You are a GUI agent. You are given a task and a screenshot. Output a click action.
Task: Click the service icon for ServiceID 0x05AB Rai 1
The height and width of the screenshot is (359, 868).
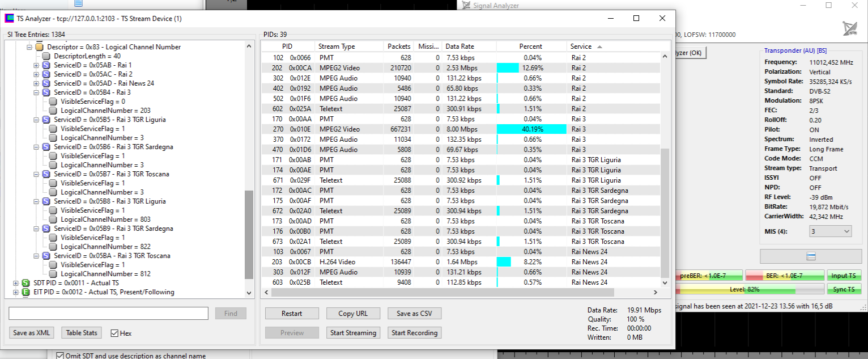pyautogui.click(x=46, y=65)
